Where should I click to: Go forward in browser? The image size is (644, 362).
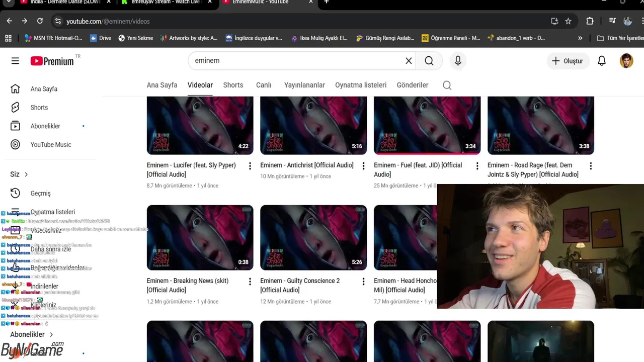point(24,21)
